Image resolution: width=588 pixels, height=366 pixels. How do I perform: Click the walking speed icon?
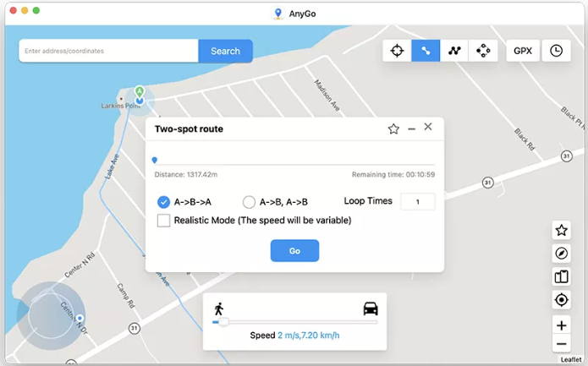(219, 309)
